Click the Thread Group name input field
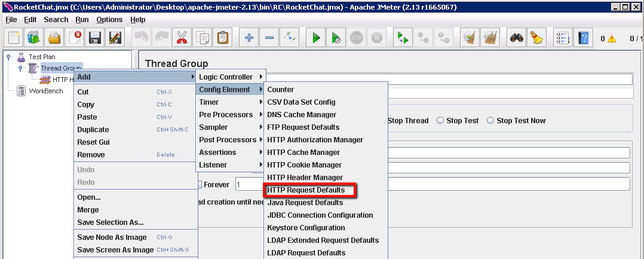 coord(449,79)
